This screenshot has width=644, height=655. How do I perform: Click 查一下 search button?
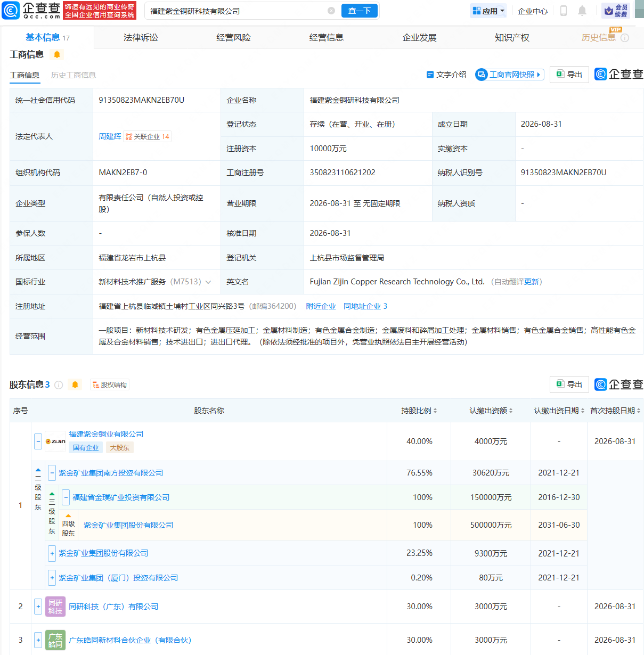[360, 11]
